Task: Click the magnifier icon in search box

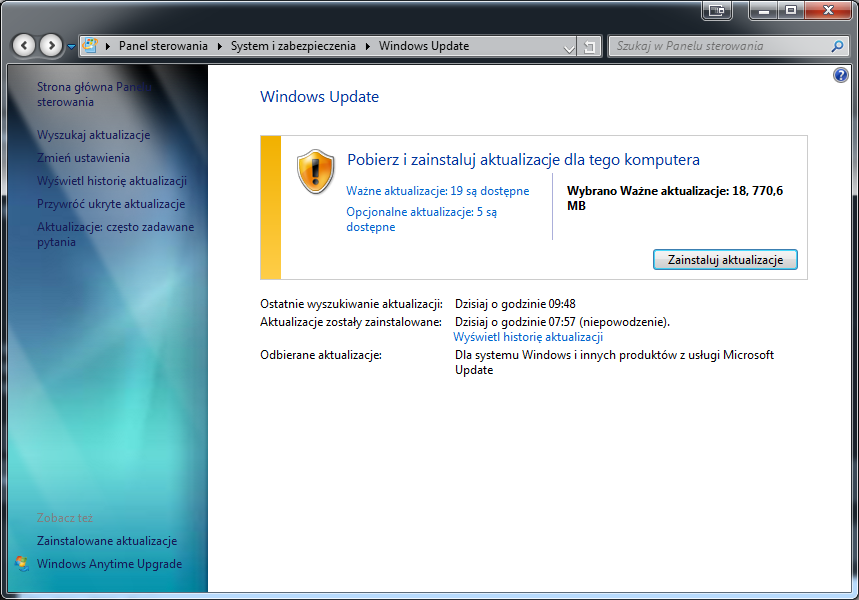Action: coord(837,46)
